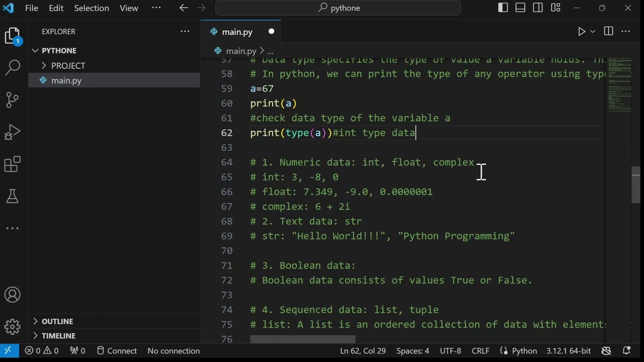Click main.py in breadcrumb

pyautogui.click(x=241, y=51)
